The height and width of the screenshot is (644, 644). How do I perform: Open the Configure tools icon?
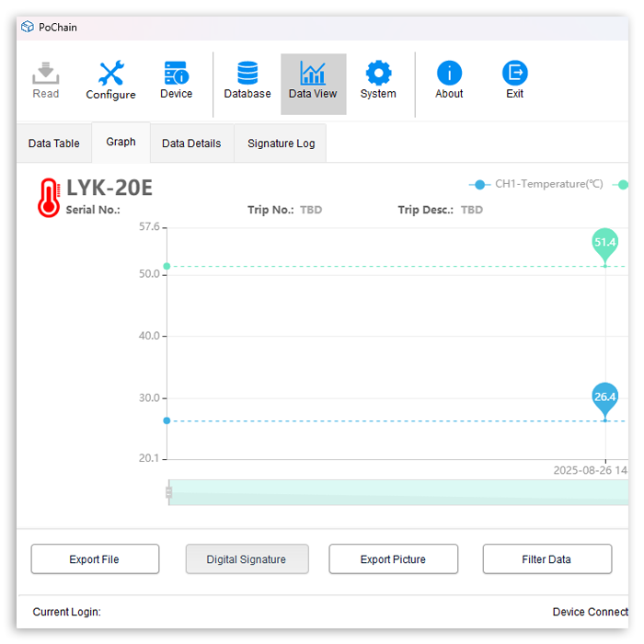click(x=110, y=74)
